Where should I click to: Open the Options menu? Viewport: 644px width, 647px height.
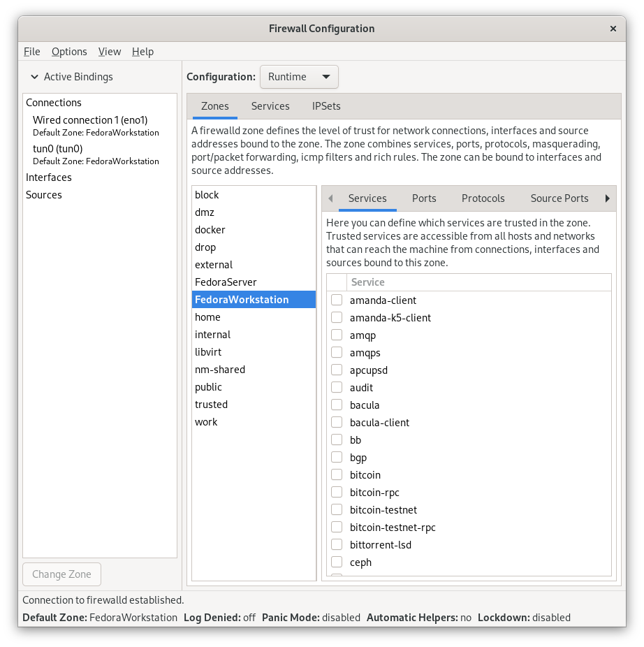coord(69,51)
